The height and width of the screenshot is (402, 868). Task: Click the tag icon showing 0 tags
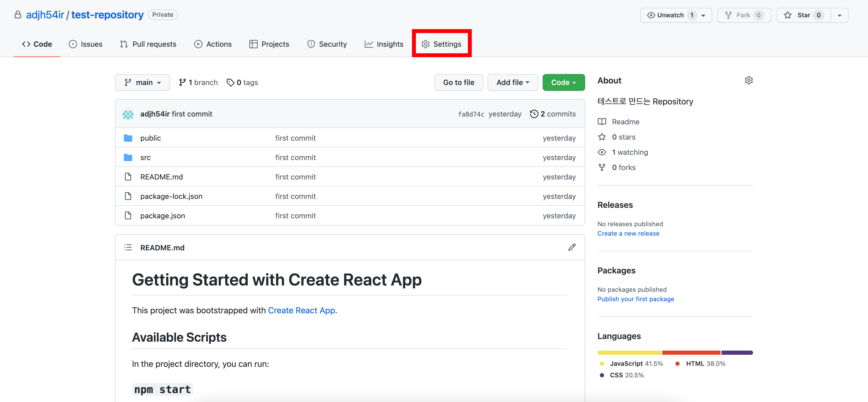tap(230, 83)
